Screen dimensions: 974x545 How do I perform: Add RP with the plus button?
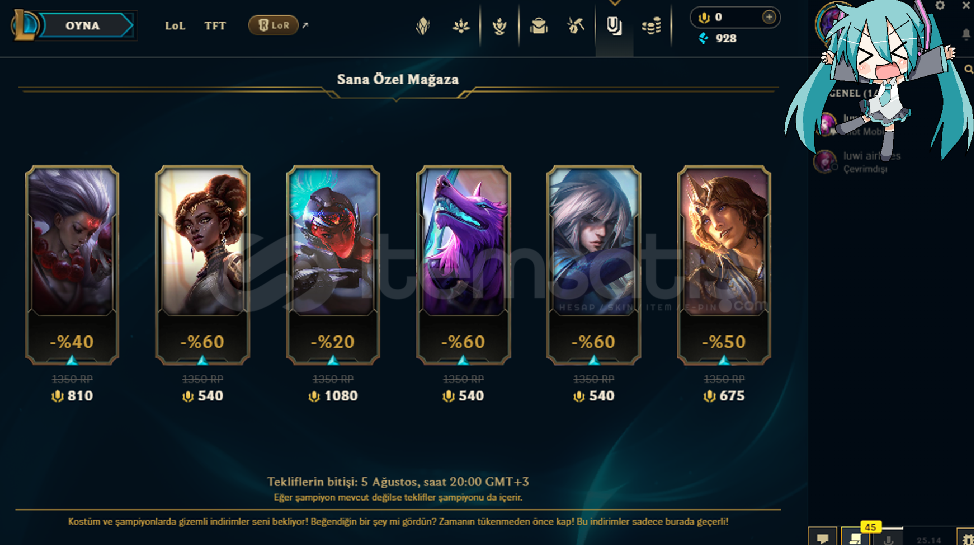click(768, 17)
